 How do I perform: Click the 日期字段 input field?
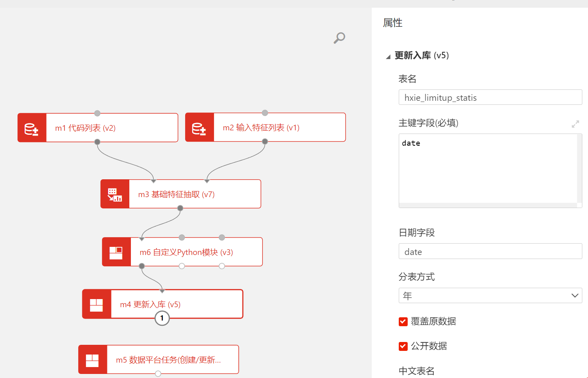point(490,251)
